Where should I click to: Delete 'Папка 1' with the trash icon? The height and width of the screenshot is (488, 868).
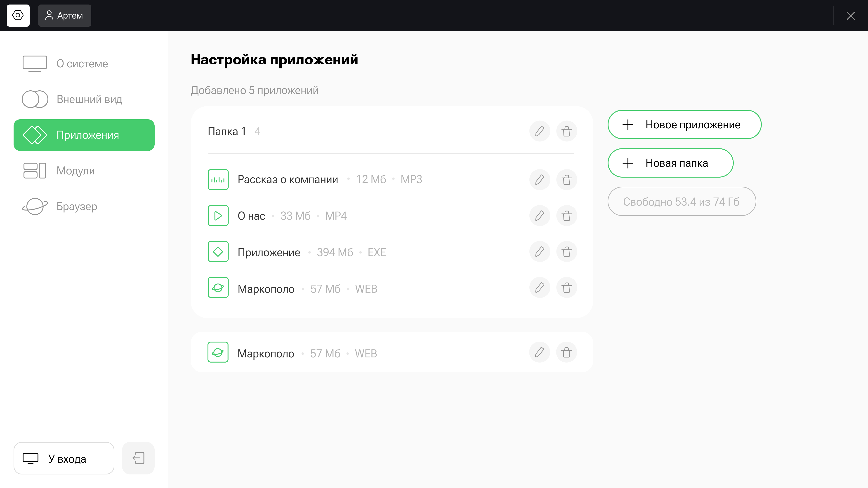(x=566, y=131)
